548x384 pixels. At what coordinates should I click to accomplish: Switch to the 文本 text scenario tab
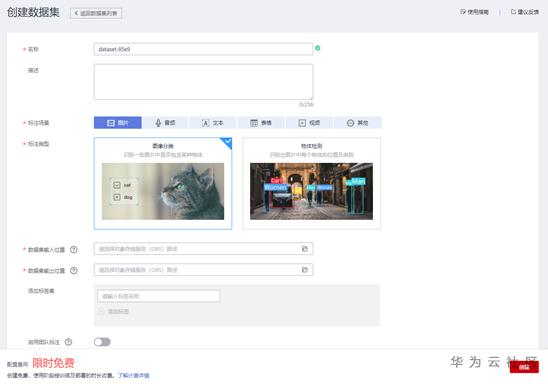(x=212, y=123)
